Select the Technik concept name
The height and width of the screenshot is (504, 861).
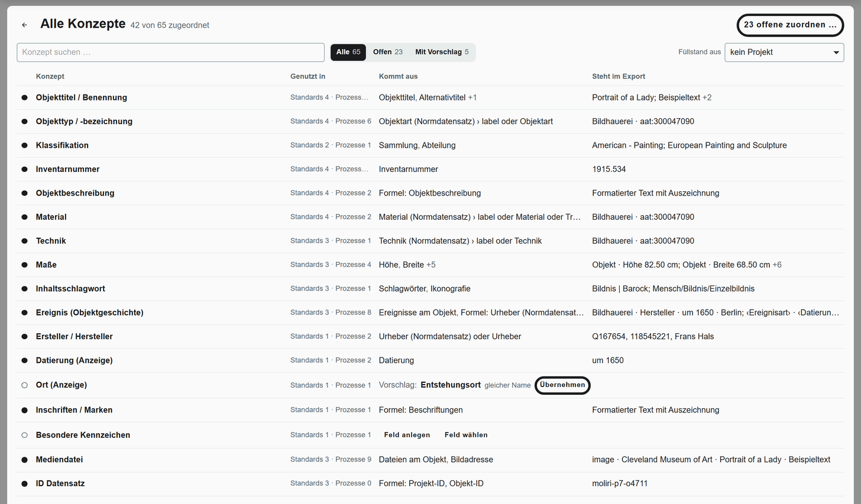(51, 241)
